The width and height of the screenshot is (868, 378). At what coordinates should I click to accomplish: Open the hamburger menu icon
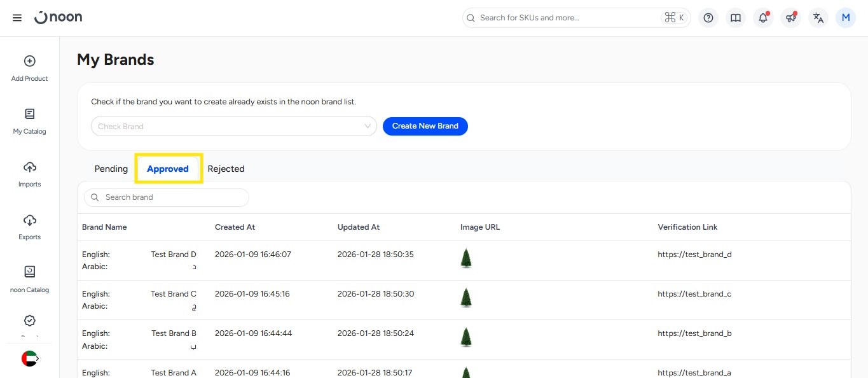click(17, 18)
